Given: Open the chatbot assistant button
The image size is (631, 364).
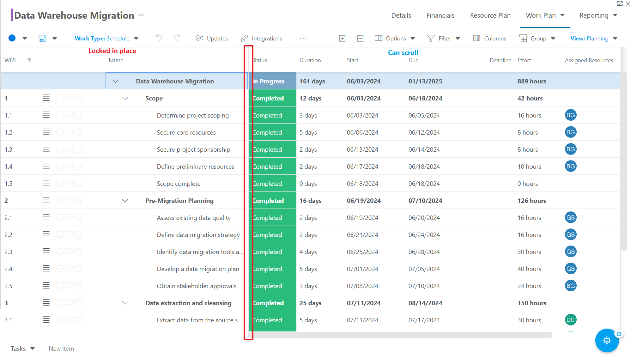Looking at the screenshot, I should click(607, 341).
